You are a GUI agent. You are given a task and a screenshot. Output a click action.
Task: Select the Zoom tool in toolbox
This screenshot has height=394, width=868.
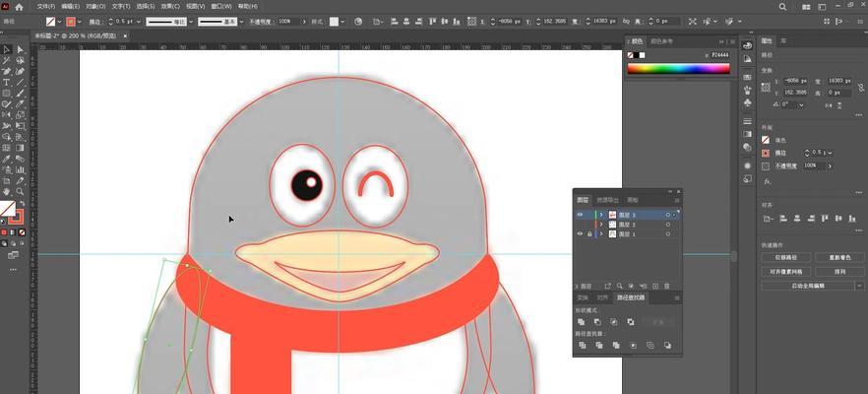tap(20, 191)
